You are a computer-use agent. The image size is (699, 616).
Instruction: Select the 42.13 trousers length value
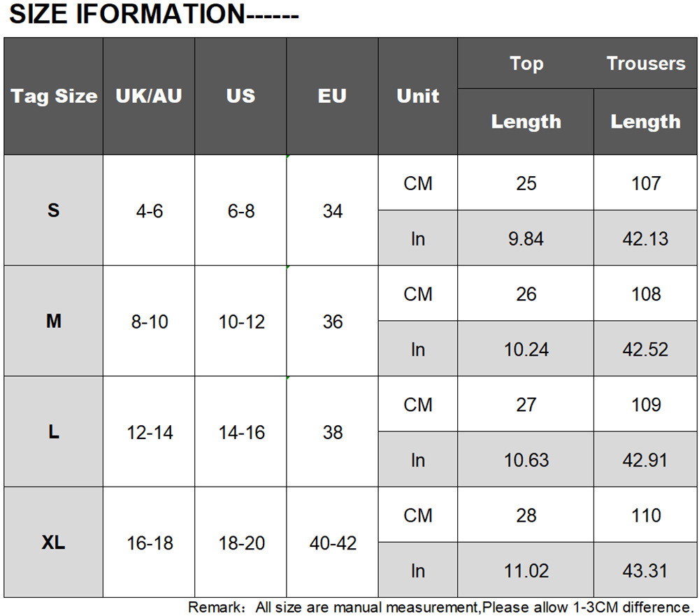645,238
